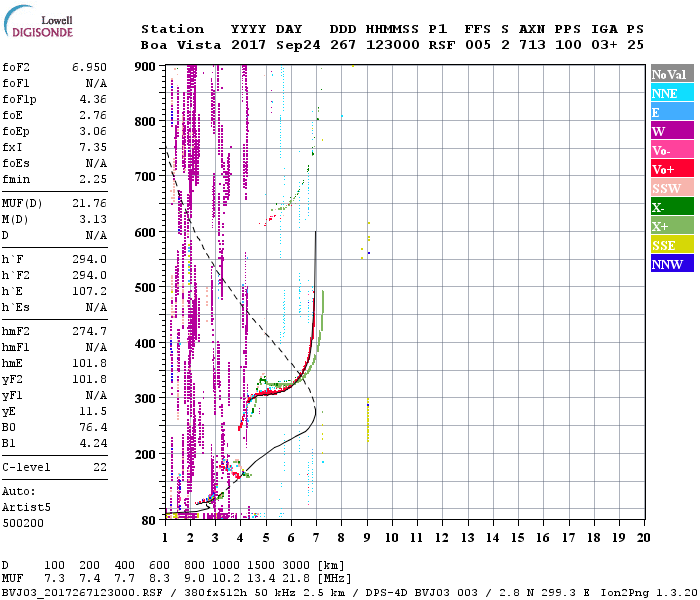Select the NoVal gray legend swatch
The image size is (700, 600).
[x=672, y=74]
